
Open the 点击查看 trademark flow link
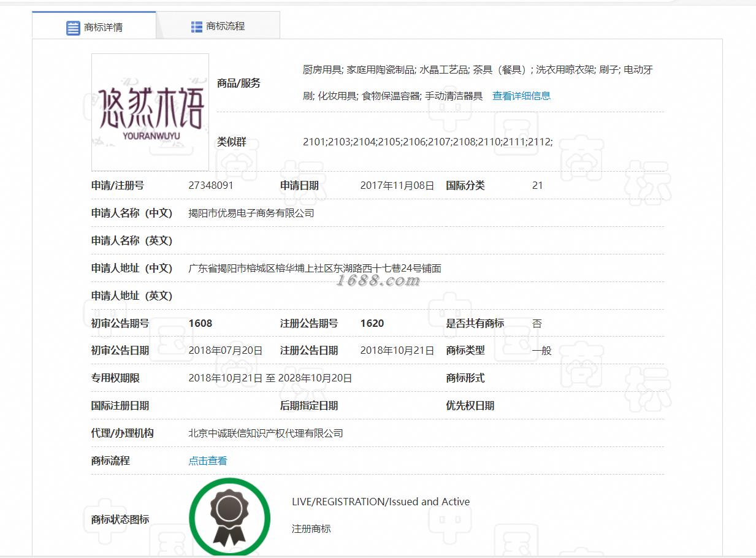coord(207,461)
